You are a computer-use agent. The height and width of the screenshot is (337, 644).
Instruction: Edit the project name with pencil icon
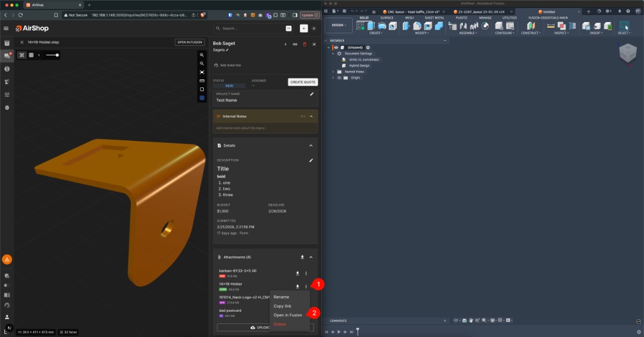coord(311,94)
